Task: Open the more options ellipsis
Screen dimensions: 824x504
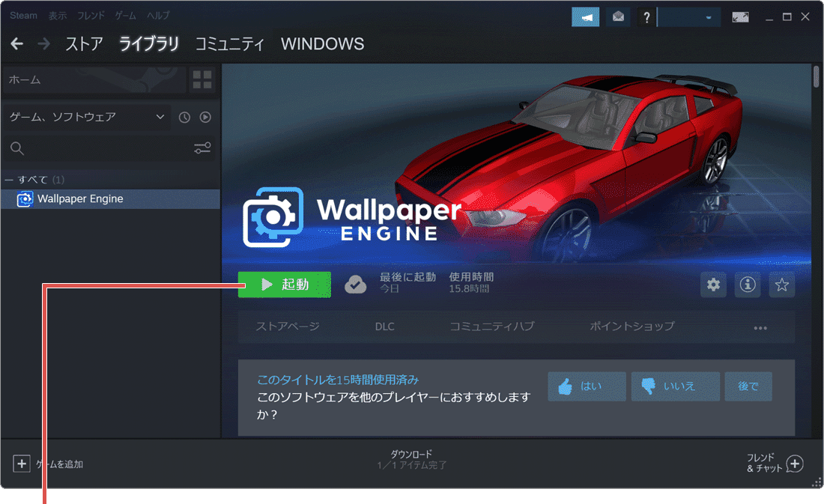Action: click(760, 327)
